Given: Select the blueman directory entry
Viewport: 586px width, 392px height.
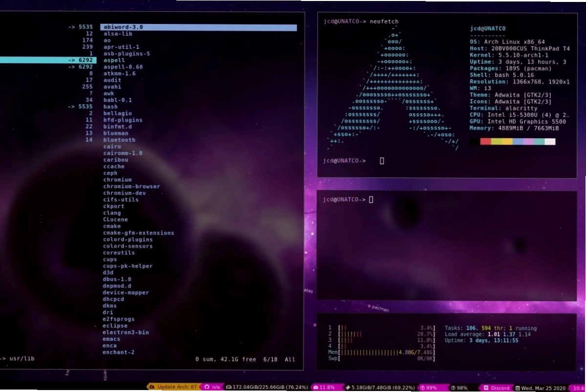Looking at the screenshot, I should point(116,133).
